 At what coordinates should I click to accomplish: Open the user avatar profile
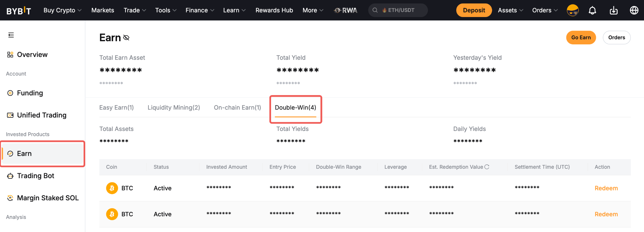[573, 10]
